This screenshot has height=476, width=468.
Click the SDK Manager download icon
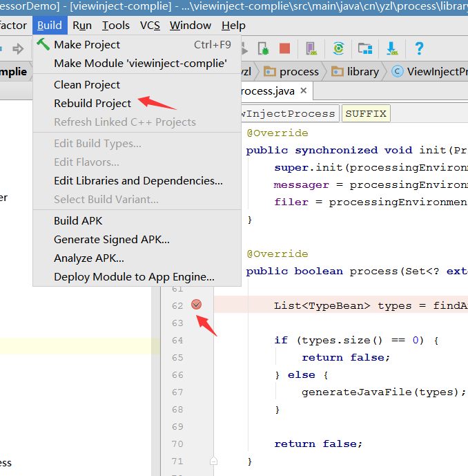tap(392, 48)
